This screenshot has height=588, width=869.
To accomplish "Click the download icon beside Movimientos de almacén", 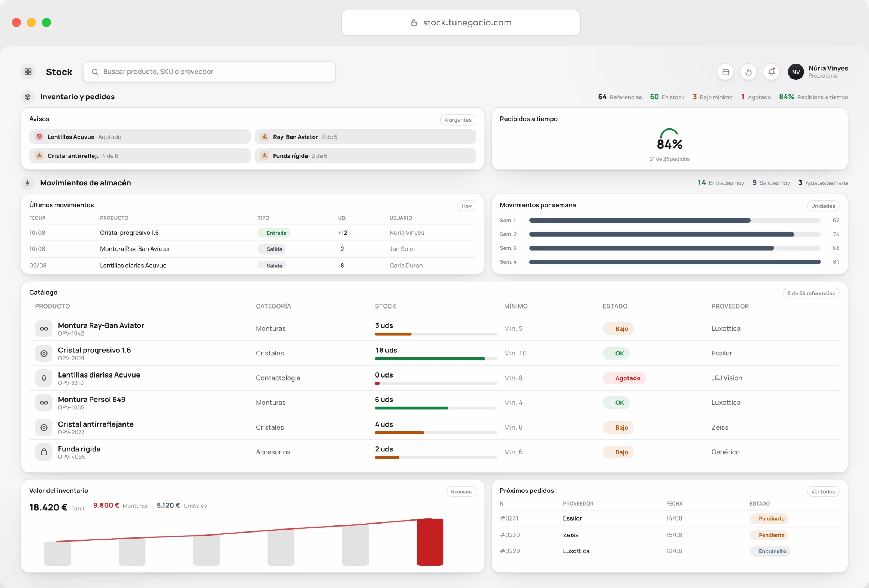I will pyautogui.click(x=28, y=183).
